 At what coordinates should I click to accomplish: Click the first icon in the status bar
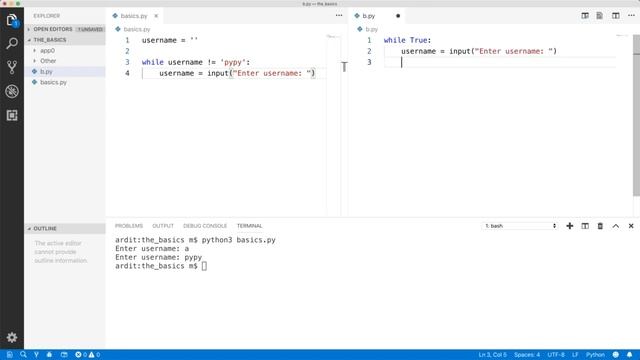9,355
